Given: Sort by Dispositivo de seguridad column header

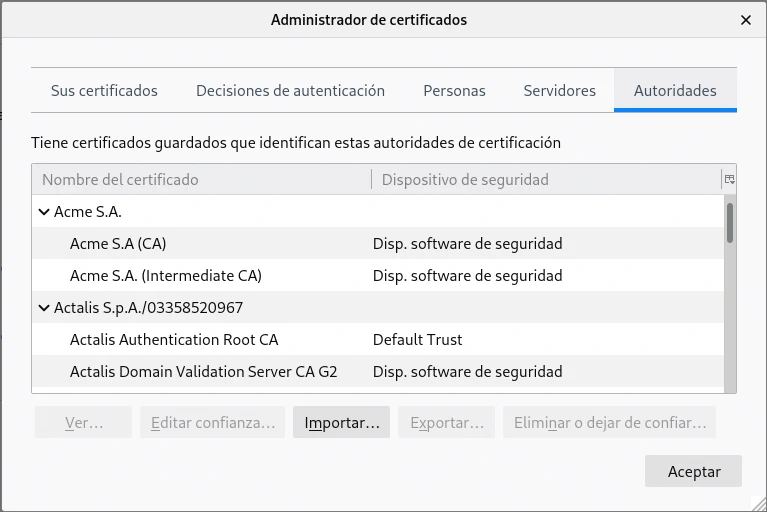Looking at the screenshot, I should (x=465, y=180).
